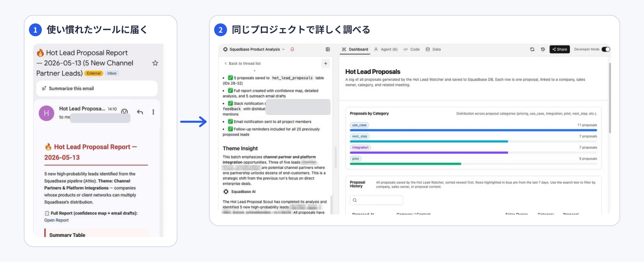Viewport: 644px width, 262px height.
Task: Click the '5 proposals' count for pilot
Action: coord(588,159)
